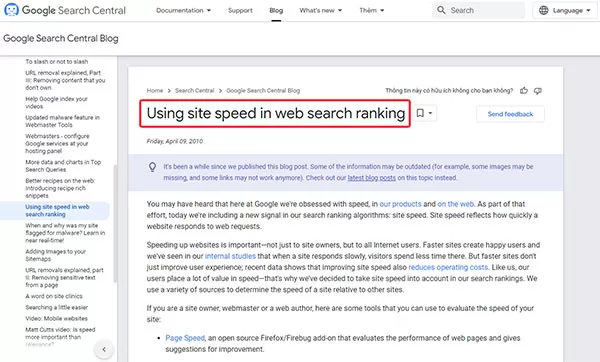The image size is (600, 362).
Task: Open the 'our products' link
Action: (x=400, y=204)
